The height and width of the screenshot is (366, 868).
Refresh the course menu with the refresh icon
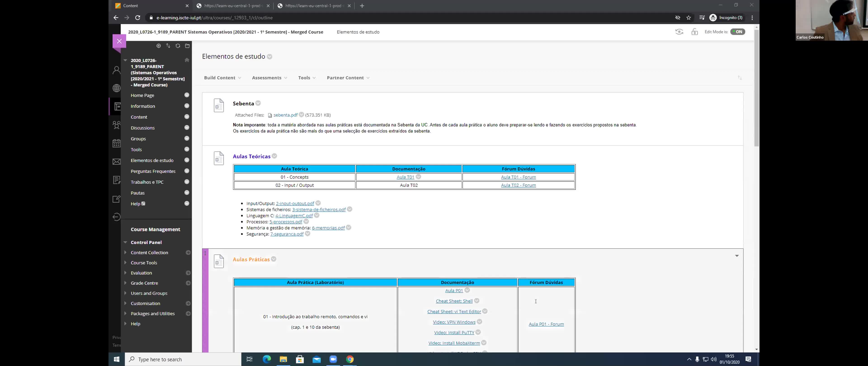click(x=178, y=46)
